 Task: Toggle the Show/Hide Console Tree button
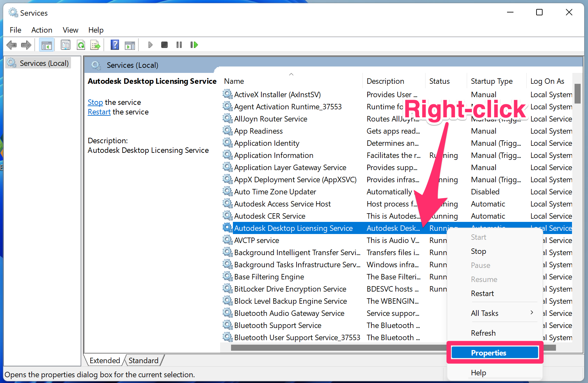tap(46, 45)
